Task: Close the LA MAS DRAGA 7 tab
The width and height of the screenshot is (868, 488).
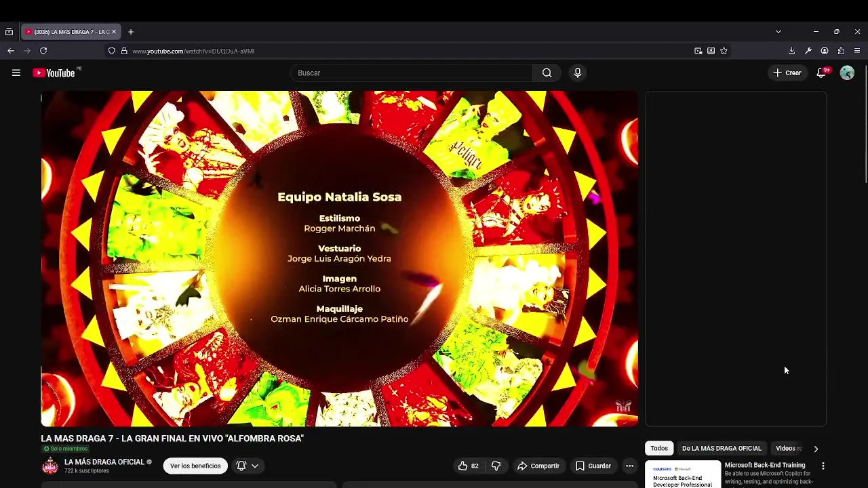Action: pos(114,32)
